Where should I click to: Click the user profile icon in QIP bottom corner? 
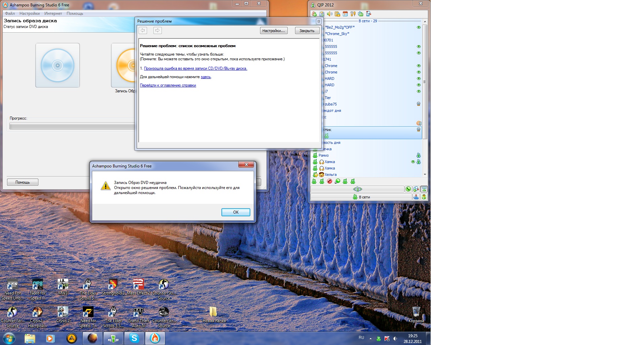click(x=424, y=197)
